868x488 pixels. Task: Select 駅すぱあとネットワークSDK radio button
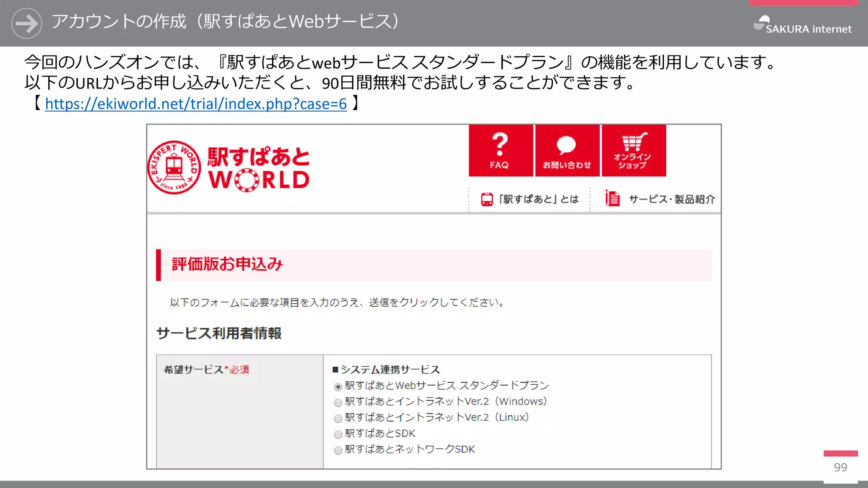pyautogui.click(x=338, y=450)
